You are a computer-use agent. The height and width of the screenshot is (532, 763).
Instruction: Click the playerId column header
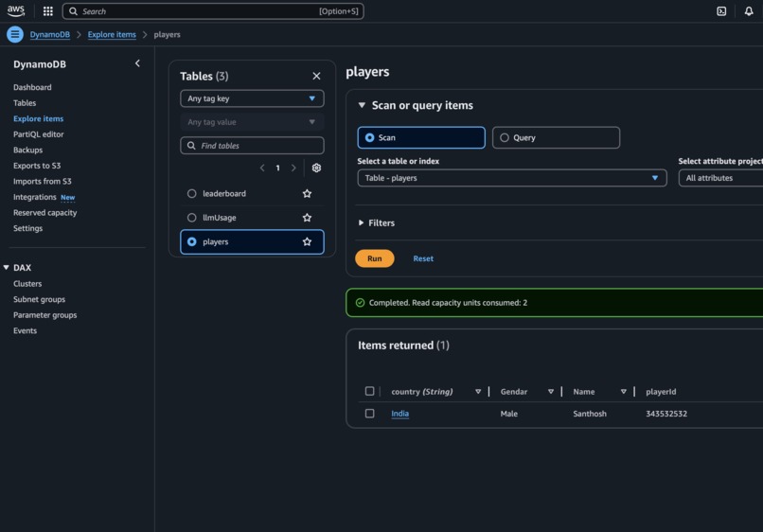661,391
